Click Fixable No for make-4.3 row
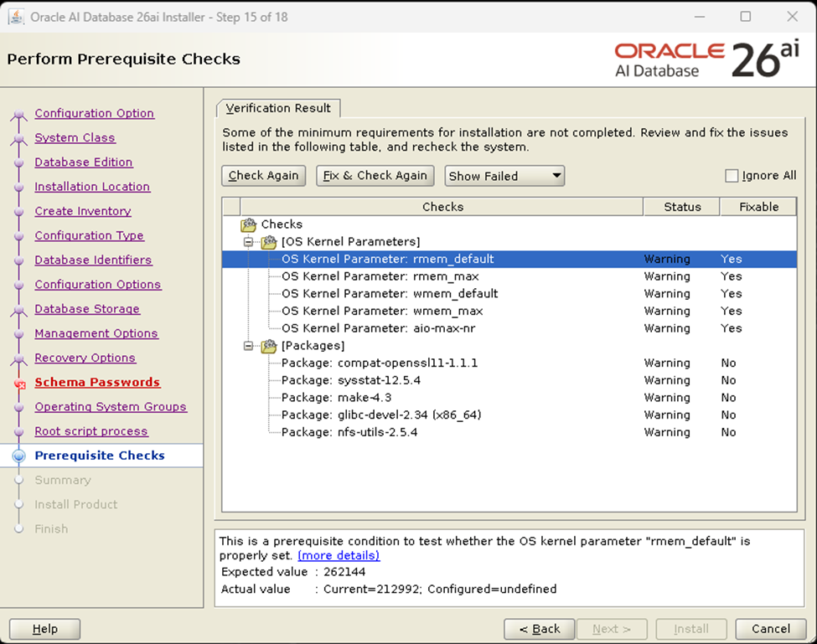 coord(728,398)
